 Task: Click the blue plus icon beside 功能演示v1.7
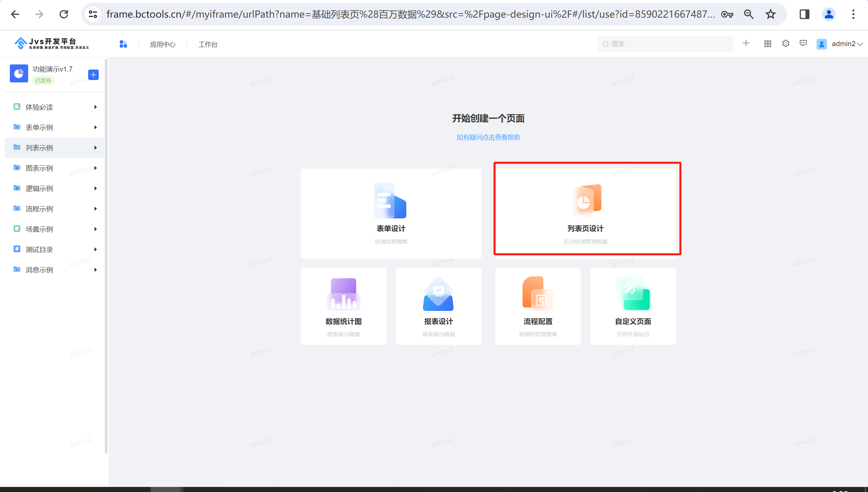point(93,75)
